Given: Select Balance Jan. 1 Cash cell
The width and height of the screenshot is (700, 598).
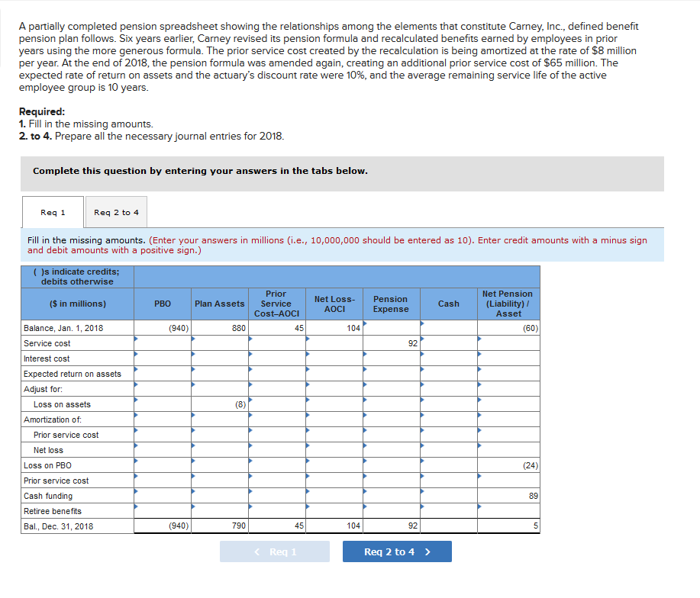Looking at the screenshot, I should [448, 328].
